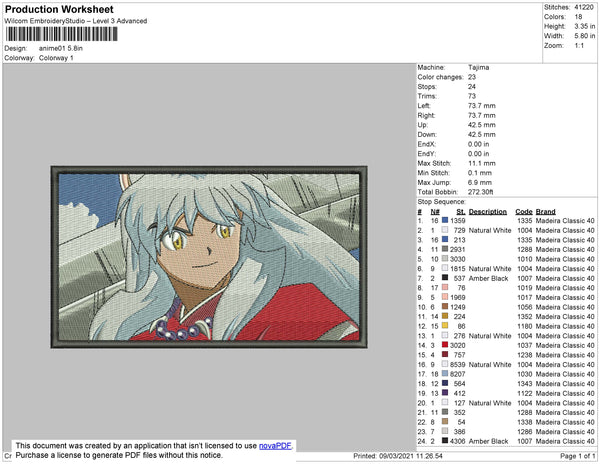Select the design name 'anime01 5.8in'
600x464 pixels.
click(61, 48)
